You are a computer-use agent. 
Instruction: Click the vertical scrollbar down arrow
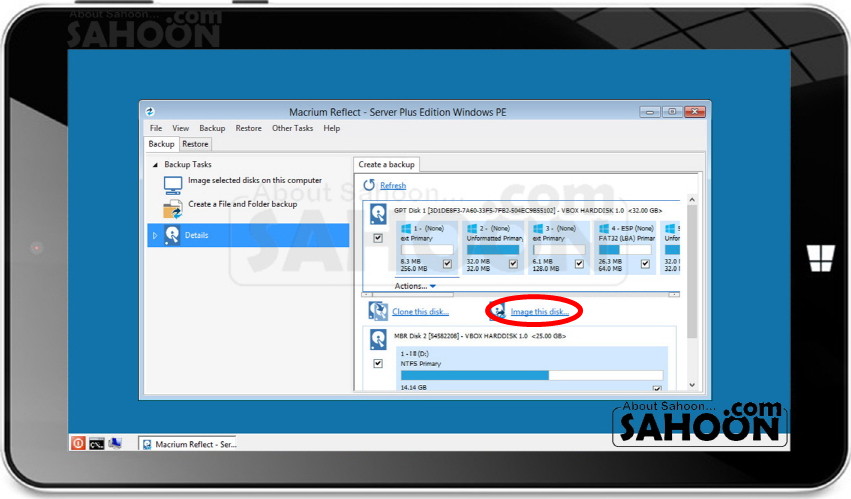[692, 385]
